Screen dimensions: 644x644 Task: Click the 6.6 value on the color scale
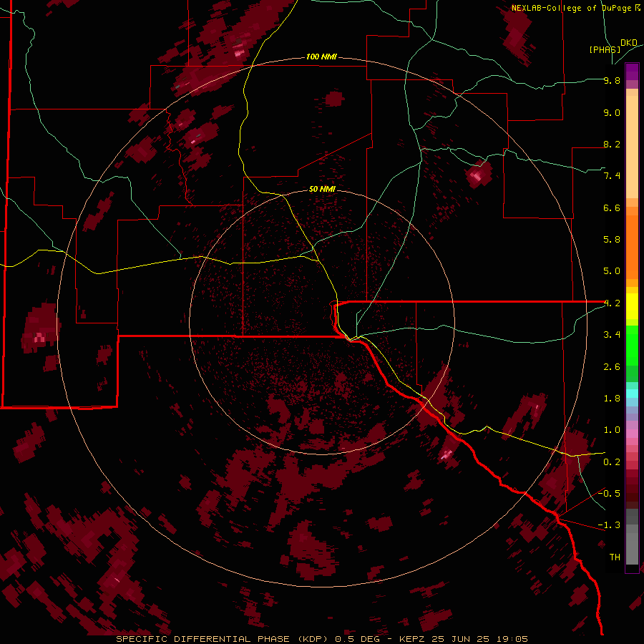pos(612,208)
